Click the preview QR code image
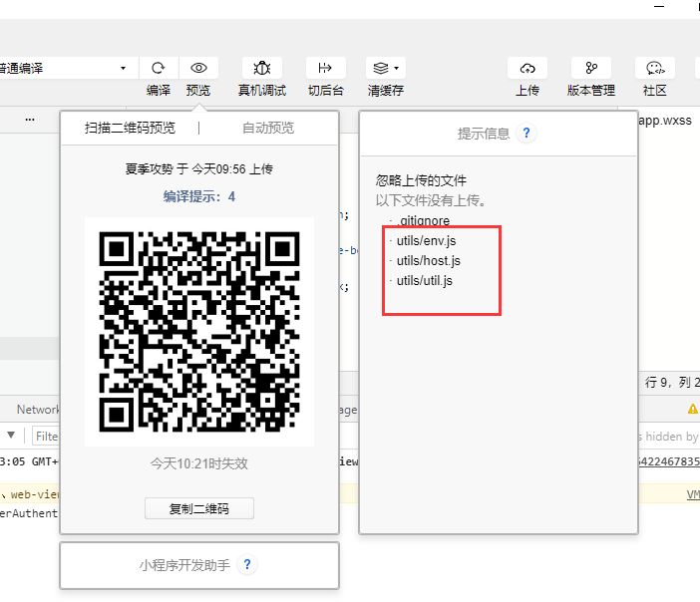 [199, 332]
